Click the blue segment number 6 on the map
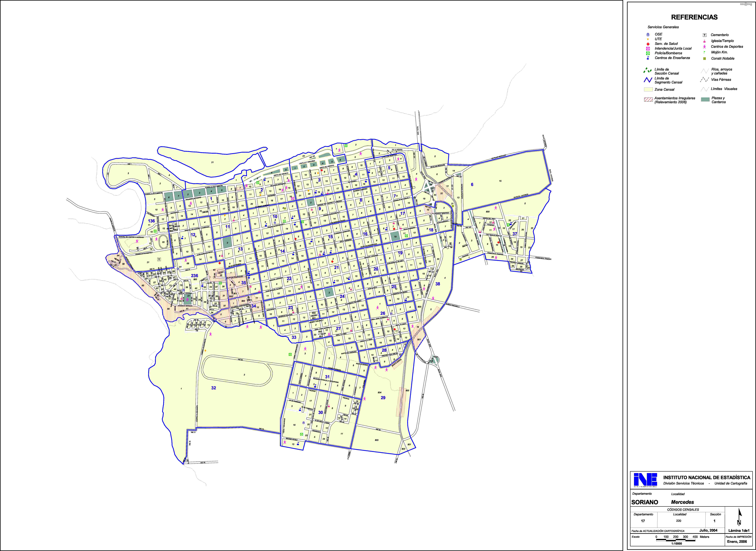Image resolution: width=756 pixels, height=551 pixels. [472, 184]
